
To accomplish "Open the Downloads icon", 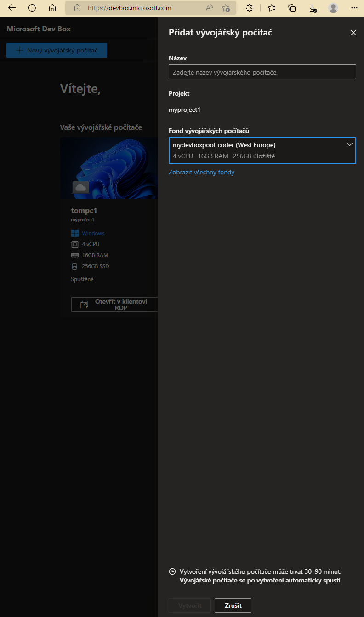I will [313, 8].
